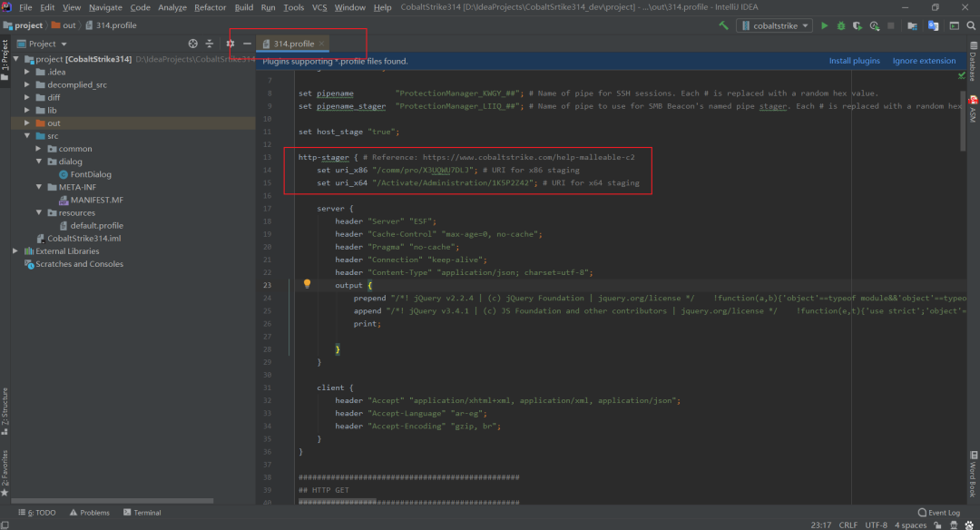Click the Project panel horizontal scrollbar
Screen dimensions: 980x530
(x=113, y=501)
